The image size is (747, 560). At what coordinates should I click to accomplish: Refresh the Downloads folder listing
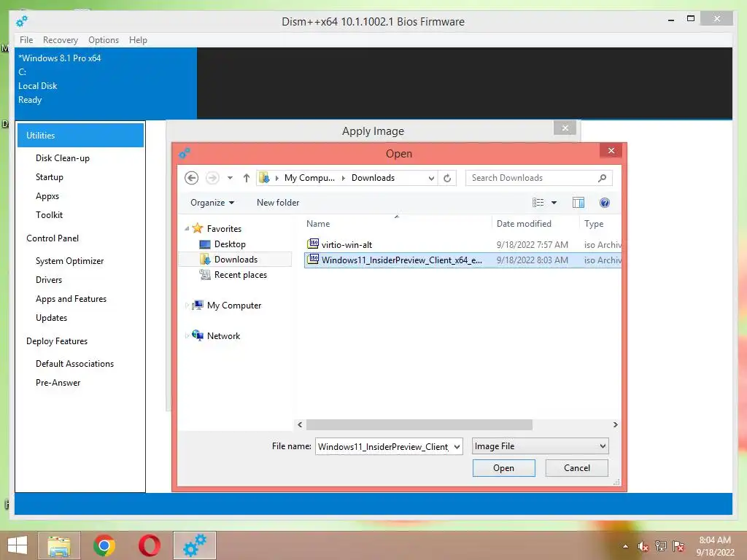[447, 178]
